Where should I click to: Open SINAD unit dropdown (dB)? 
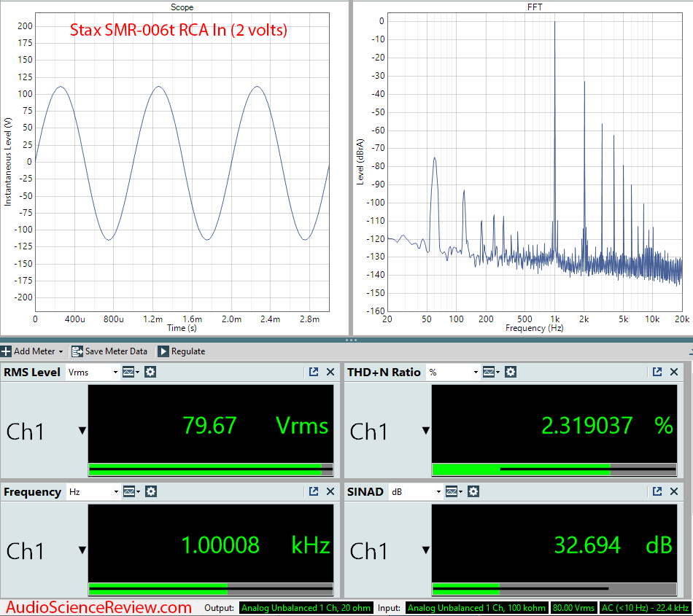416,491
